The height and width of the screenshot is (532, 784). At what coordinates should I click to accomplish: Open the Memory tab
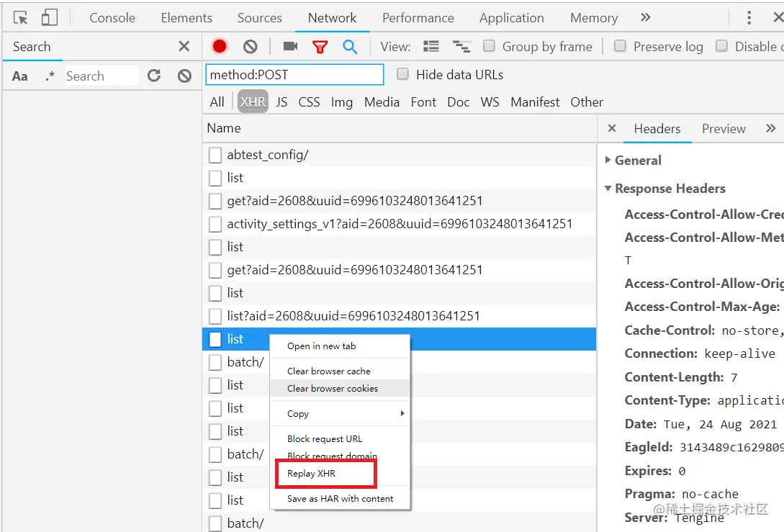click(594, 18)
